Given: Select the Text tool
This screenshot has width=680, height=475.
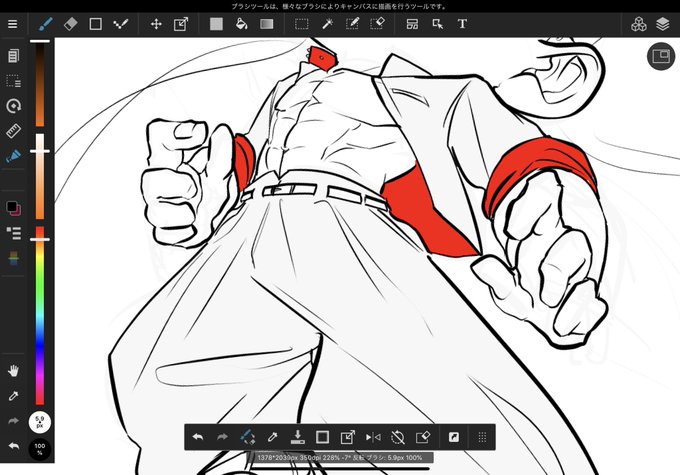Looking at the screenshot, I should tap(462, 24).
